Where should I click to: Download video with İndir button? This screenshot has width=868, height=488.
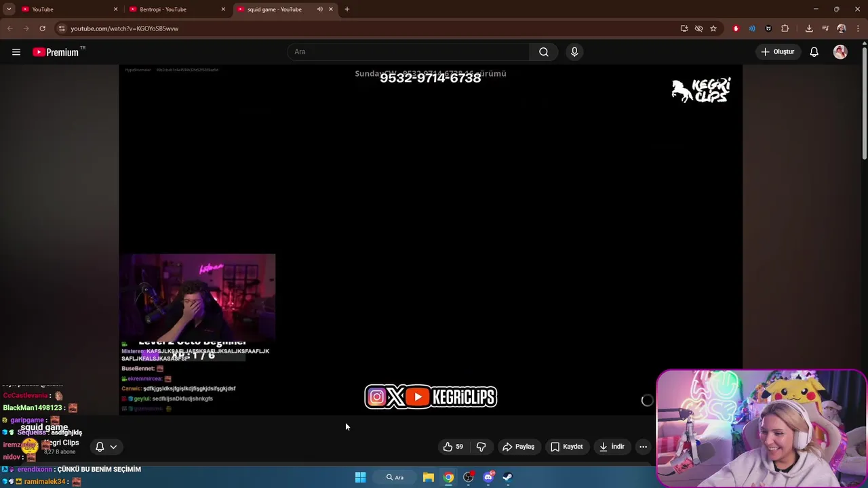click(612, 447)
